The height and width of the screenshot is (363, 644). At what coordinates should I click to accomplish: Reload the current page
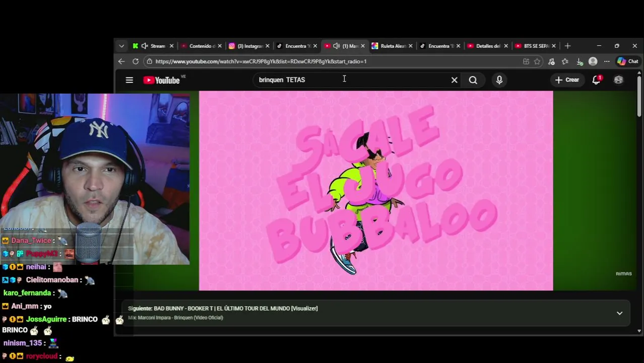136,62
